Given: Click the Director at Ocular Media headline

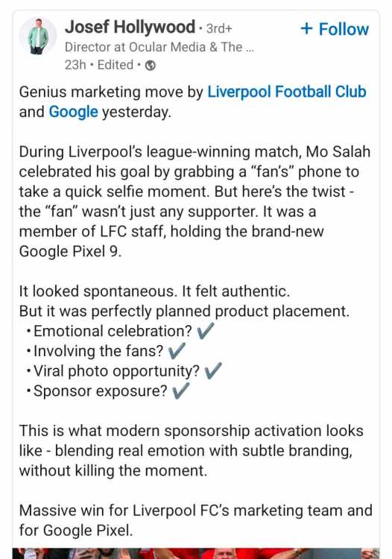Looking at the screenshot, I should 159,47.
